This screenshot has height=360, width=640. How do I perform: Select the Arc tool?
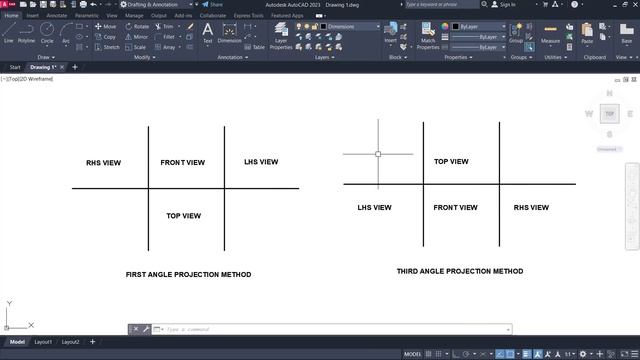[x=66, y=33]
